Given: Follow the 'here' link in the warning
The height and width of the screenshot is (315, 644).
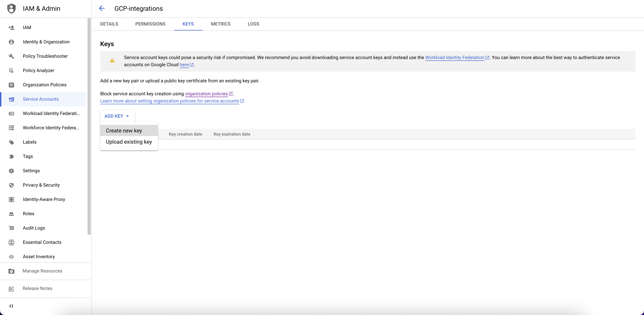Looking at the screenshot, I should coord(184,65).
